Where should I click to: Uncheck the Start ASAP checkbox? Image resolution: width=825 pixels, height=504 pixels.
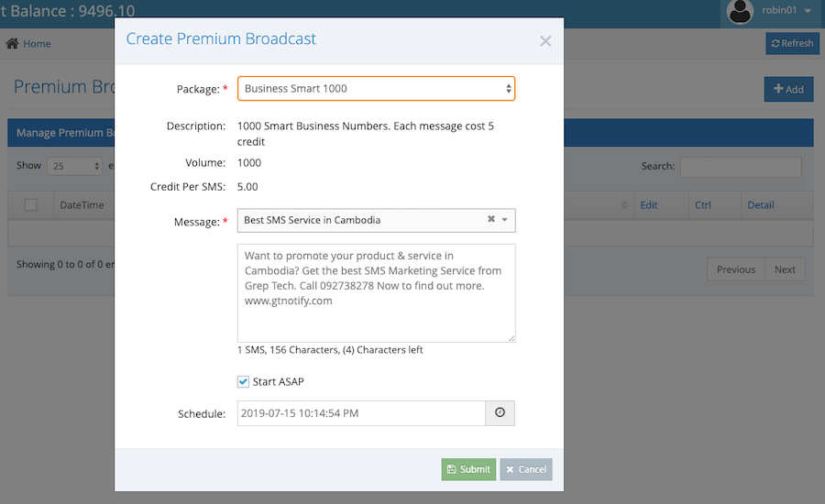(x=243, y=382)
